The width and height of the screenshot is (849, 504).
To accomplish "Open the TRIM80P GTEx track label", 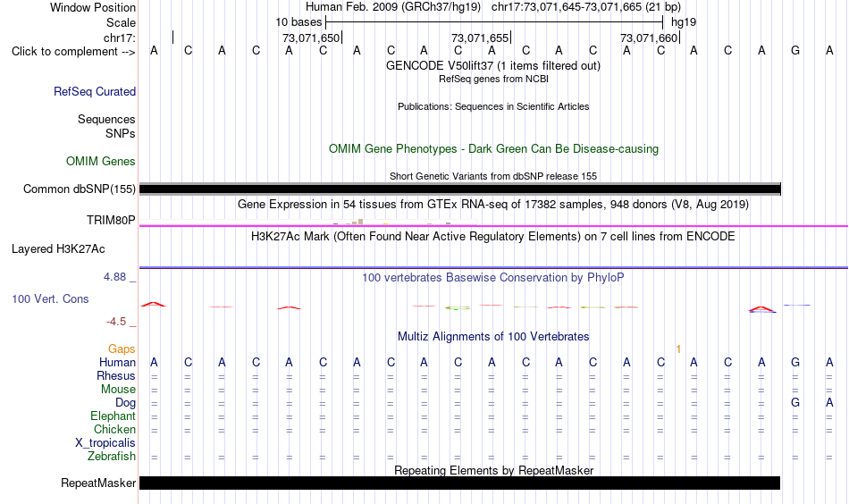I will [111, 221].
